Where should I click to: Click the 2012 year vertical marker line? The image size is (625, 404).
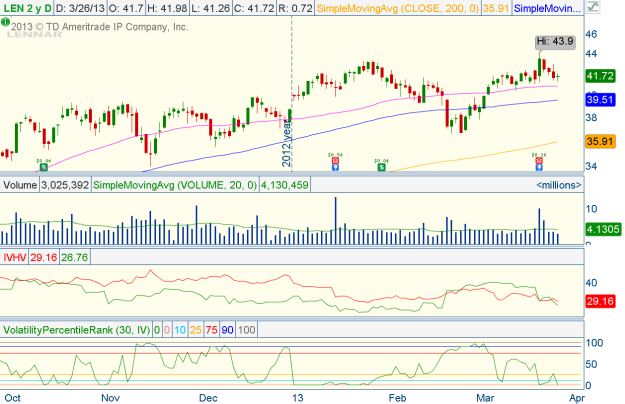click(x=291, y=100)
